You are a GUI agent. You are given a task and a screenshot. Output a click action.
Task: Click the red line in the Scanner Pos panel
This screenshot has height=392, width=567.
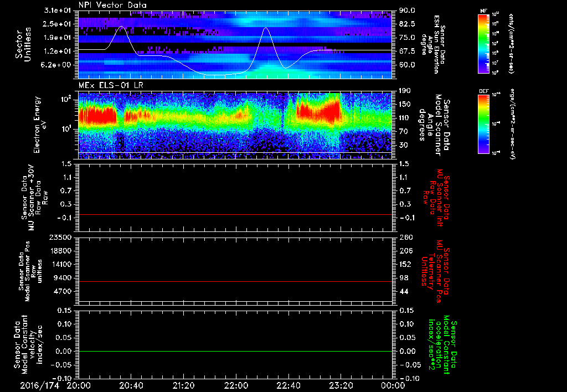point(235,281)
